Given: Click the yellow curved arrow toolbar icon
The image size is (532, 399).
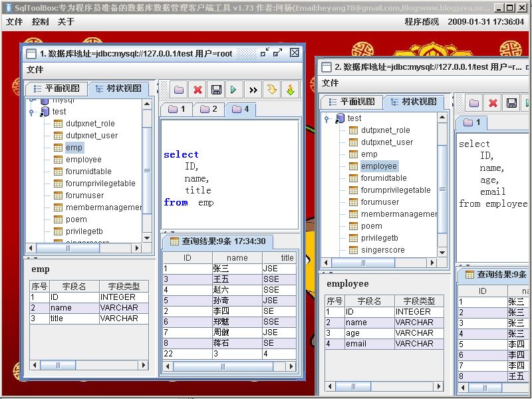Looking at the screenshot, I should 272,90.
